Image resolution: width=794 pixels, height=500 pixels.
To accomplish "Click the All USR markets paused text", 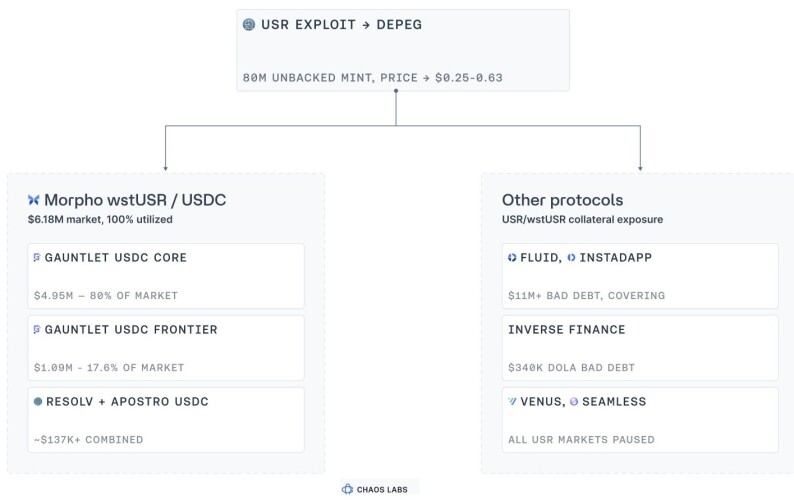I will (x=581, y=439).
